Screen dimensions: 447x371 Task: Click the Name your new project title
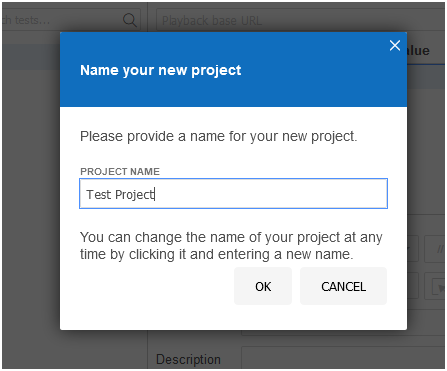pos(161,70)
